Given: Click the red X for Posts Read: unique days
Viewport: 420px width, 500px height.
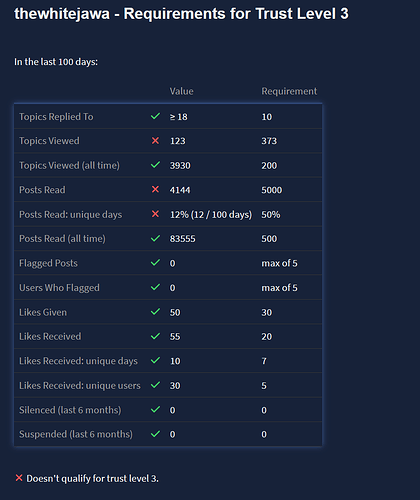Looking at the screenshot, I should pyautogui.click(x=155, y=214).
